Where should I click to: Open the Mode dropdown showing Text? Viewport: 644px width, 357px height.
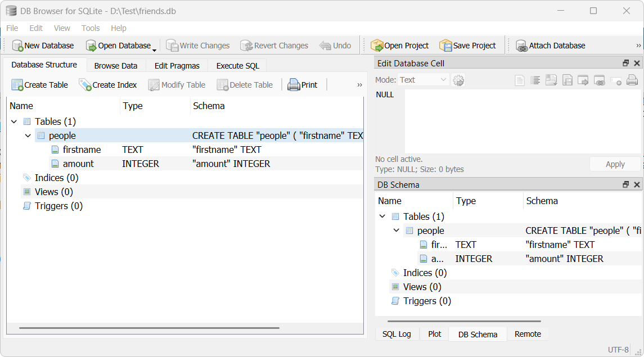(424, 80)
